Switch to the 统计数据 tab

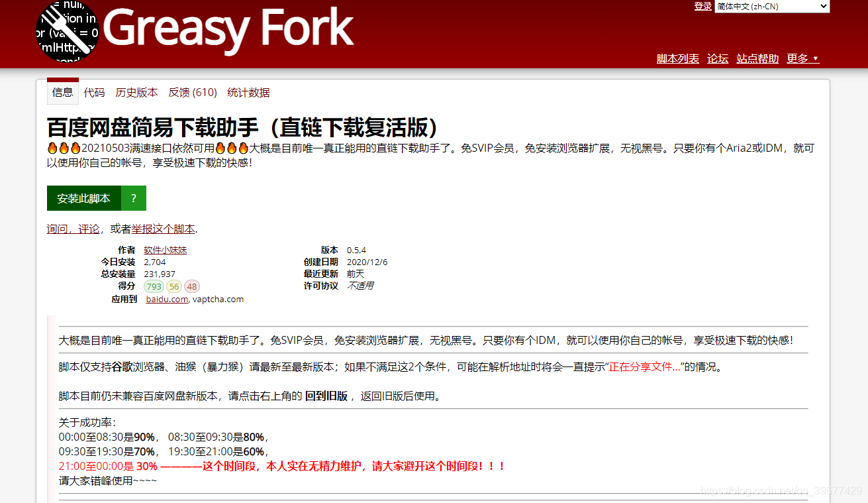(x=248, y=93)
